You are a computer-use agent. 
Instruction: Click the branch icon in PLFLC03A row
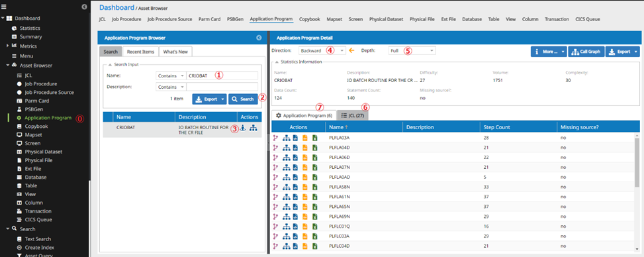[275, 236]
